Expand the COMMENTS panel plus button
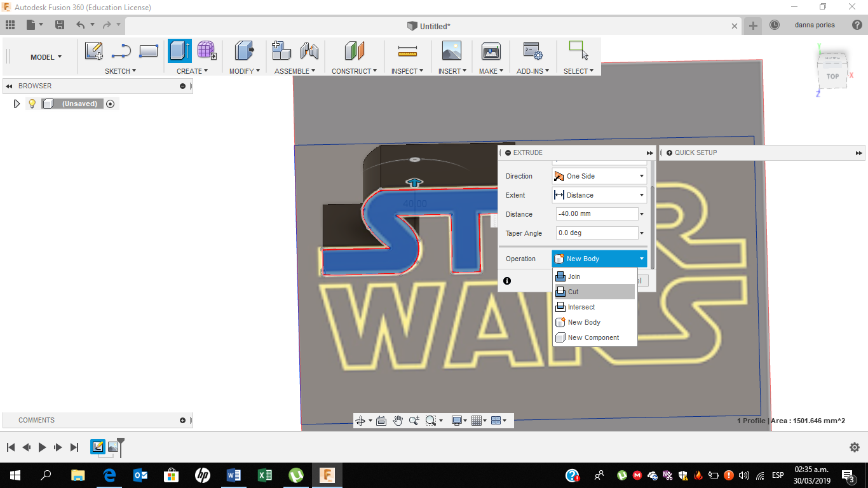This screenshot has width=868, height=488. coord(183,420)
